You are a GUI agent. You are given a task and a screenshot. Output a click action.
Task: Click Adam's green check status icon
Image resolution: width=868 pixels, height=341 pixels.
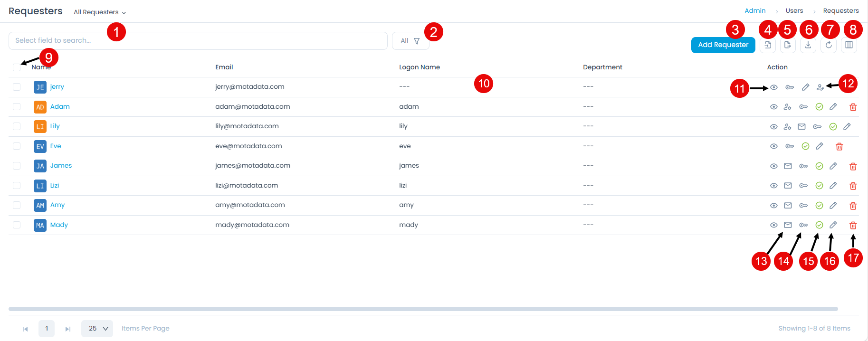point(820,107)
